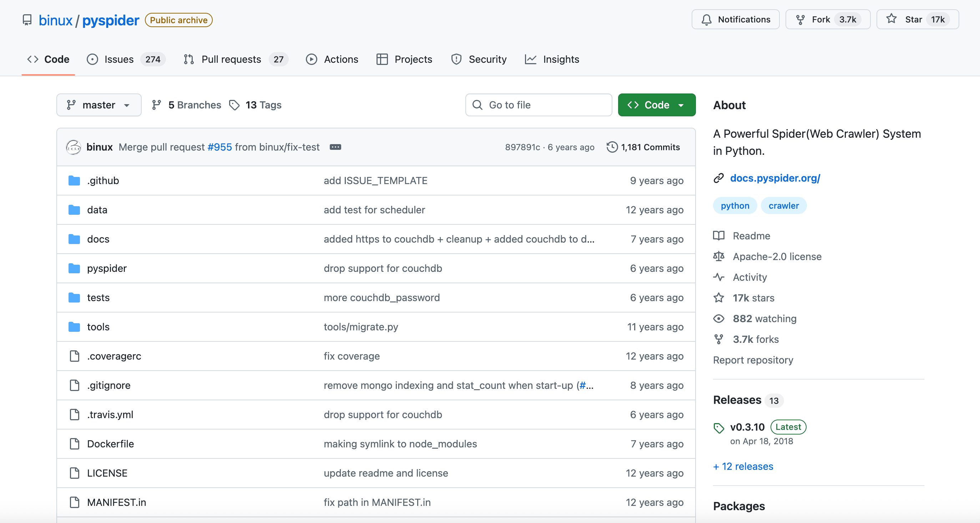Open the Notifications bell icon
Viewport: 980px width, 523px height.
pos(707,19)
